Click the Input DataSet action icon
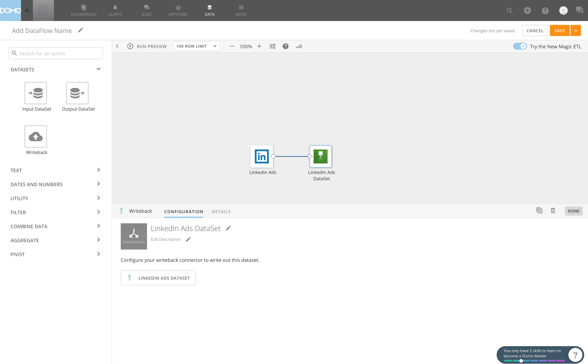Viewport: 588px width, 364px height. pos(36,93)
